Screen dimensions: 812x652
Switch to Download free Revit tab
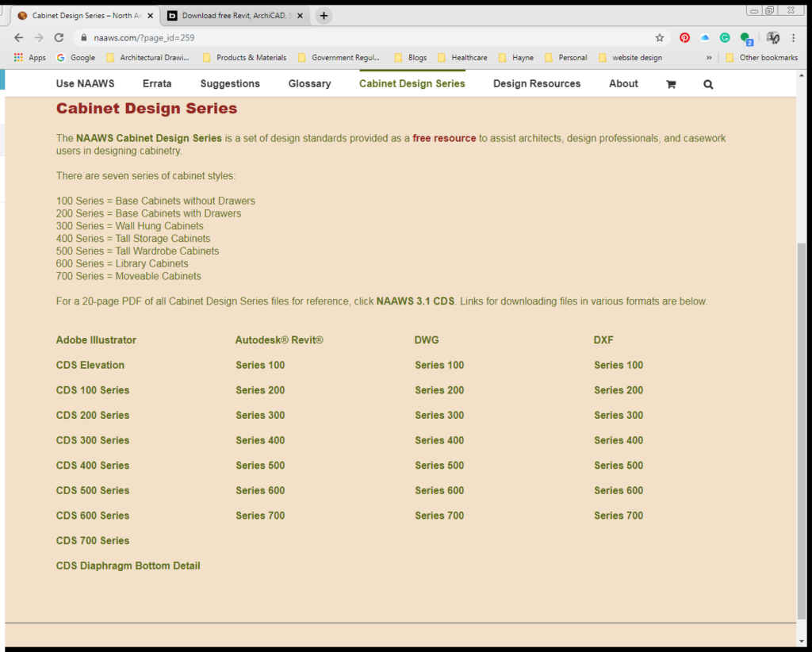tap(236, 16)
